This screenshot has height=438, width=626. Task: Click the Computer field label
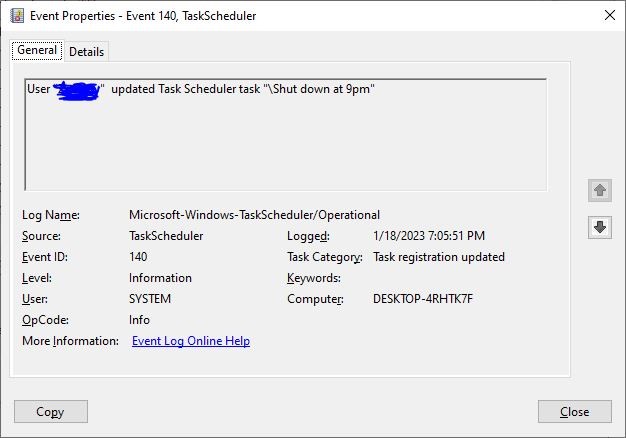[315, 299]
